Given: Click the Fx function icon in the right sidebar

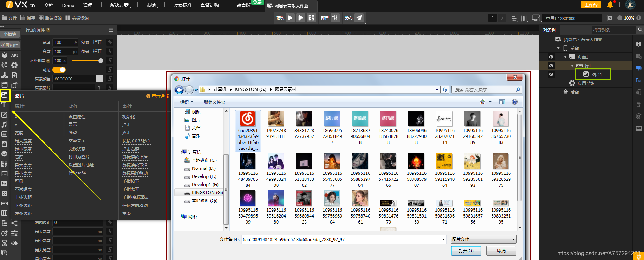Looking at the screenshot, I should click(x=639, y=80).
